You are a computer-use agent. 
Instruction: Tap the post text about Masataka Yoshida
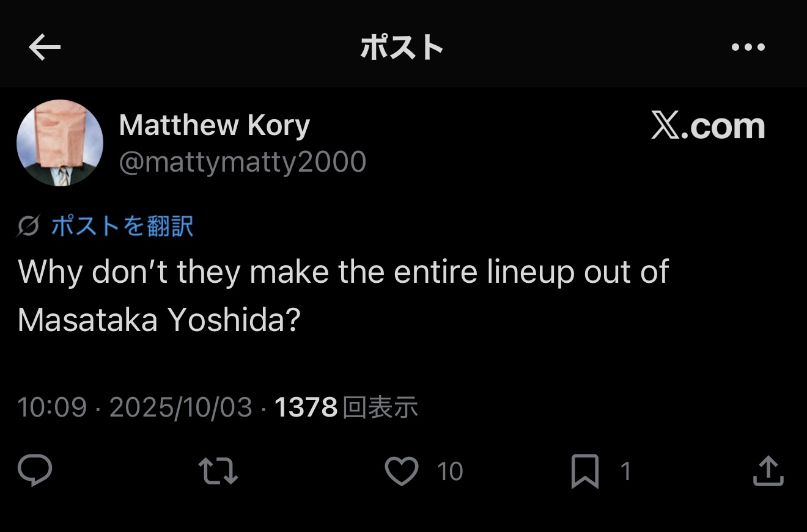click(342, 296)
